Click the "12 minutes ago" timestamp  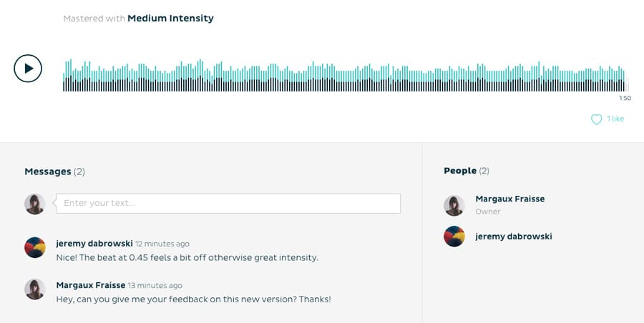162,244
